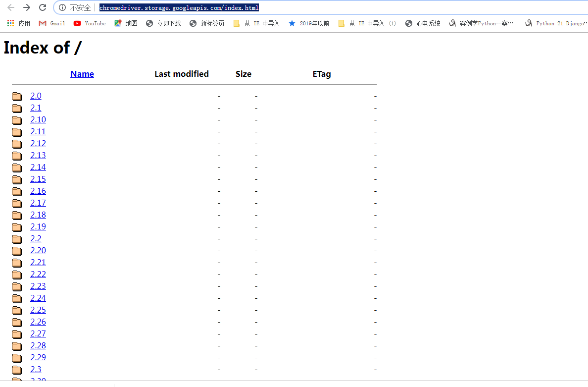Open the 2.26 directory link

pyautogui.click(x=38, y=322)
